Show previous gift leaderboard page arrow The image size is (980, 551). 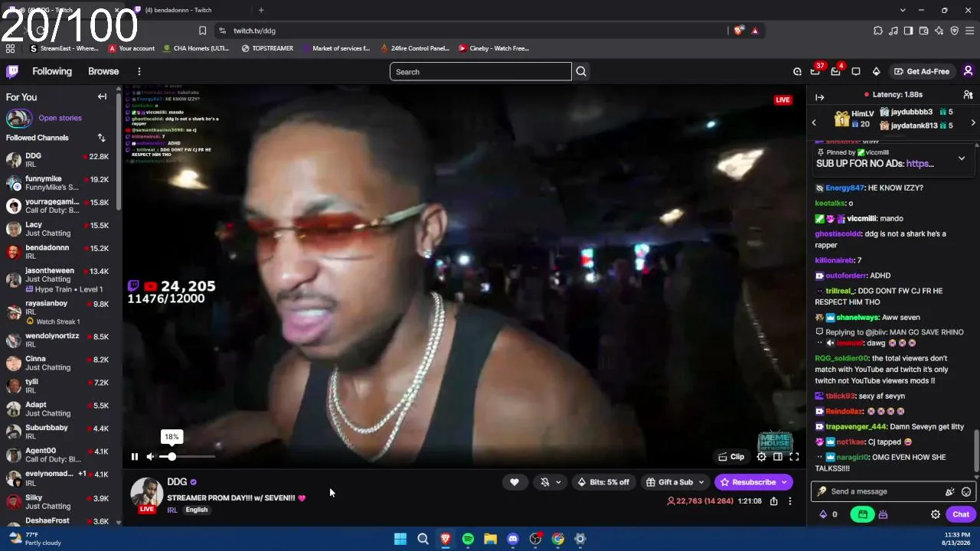(x=814, y=122)
